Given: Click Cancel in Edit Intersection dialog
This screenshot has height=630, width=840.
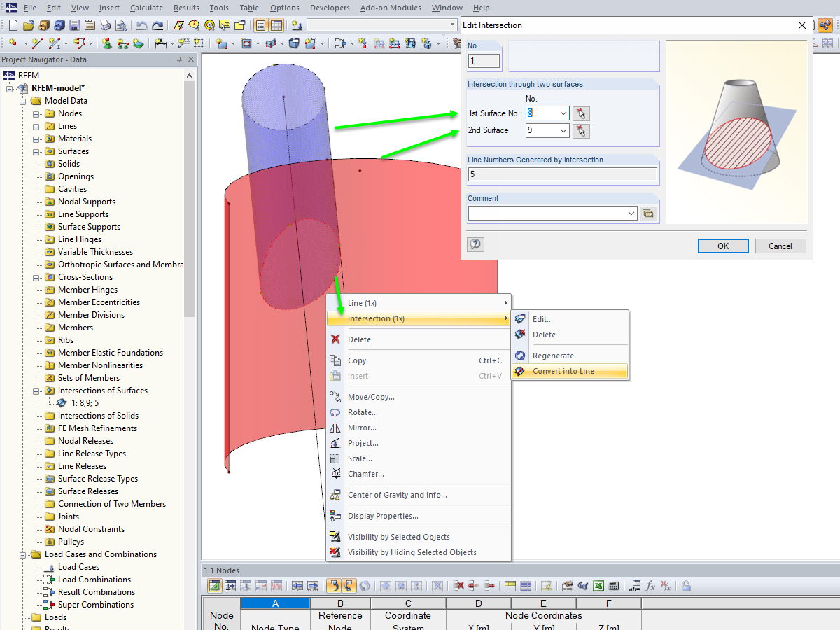Looking at the screenshot, I should click(780, 246).
